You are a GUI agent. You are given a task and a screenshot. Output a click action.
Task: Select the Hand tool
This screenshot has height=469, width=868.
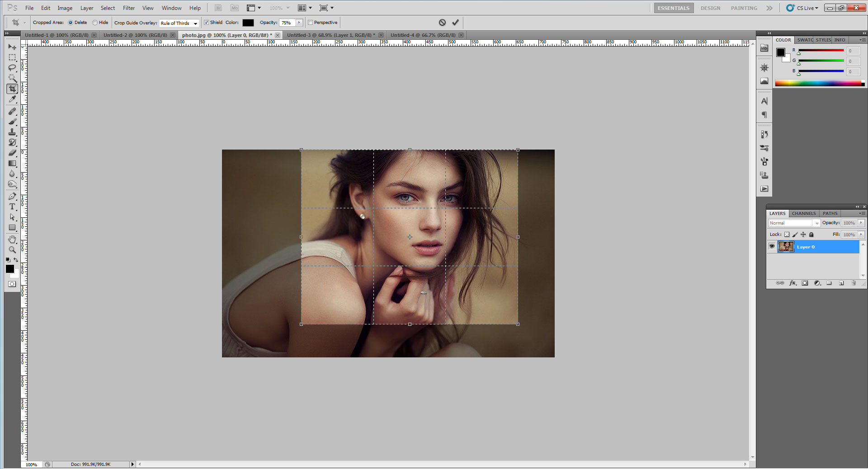click(x=12, y=239)
